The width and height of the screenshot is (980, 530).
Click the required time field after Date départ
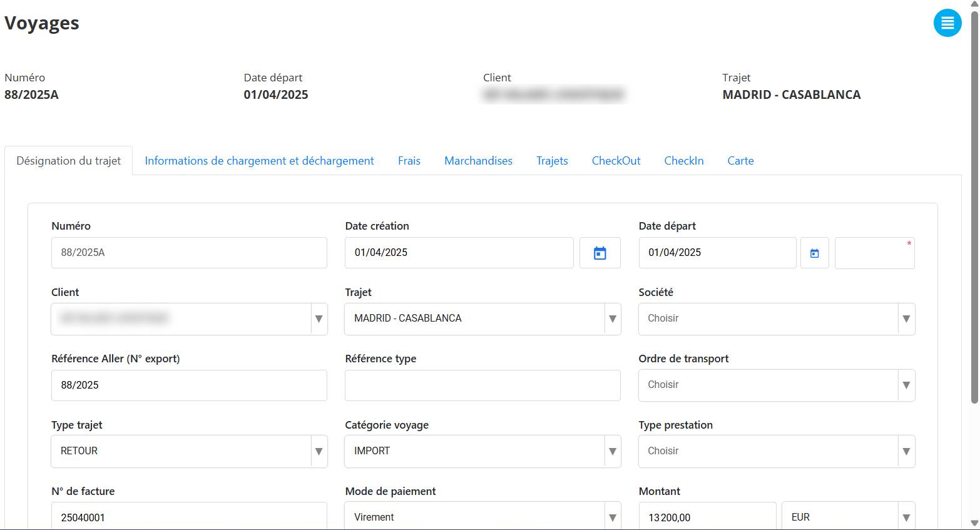pos(874,253)
